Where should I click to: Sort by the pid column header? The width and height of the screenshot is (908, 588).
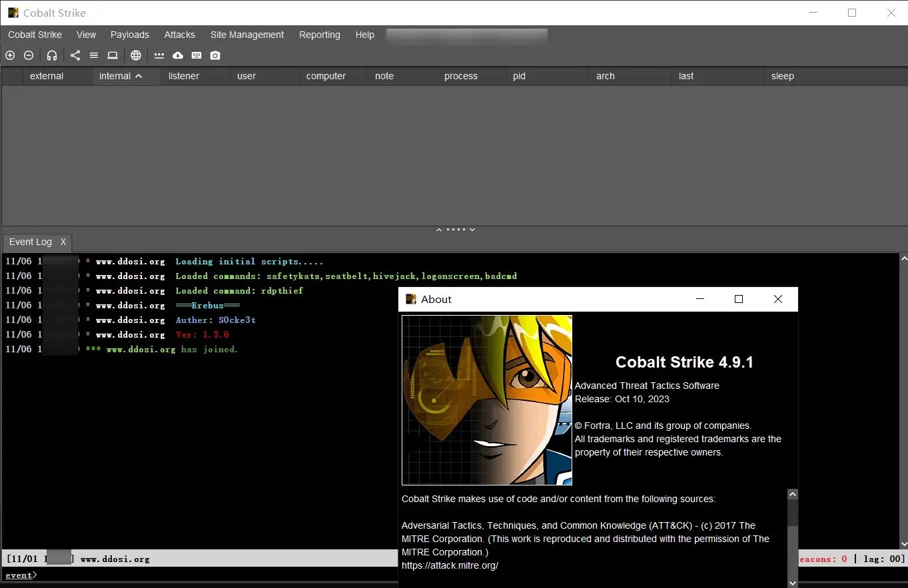pyautogui.click(x=548, y=76)
